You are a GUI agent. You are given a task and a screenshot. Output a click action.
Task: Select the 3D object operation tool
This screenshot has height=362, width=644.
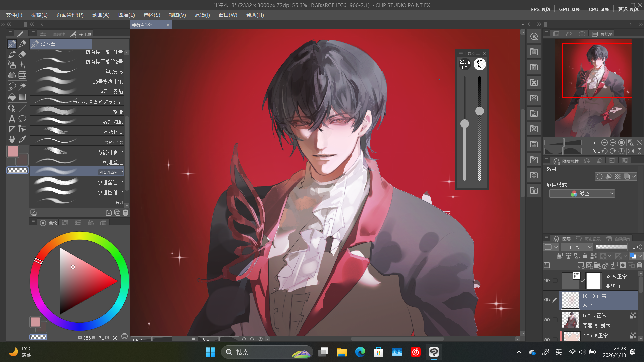[12, 108]
